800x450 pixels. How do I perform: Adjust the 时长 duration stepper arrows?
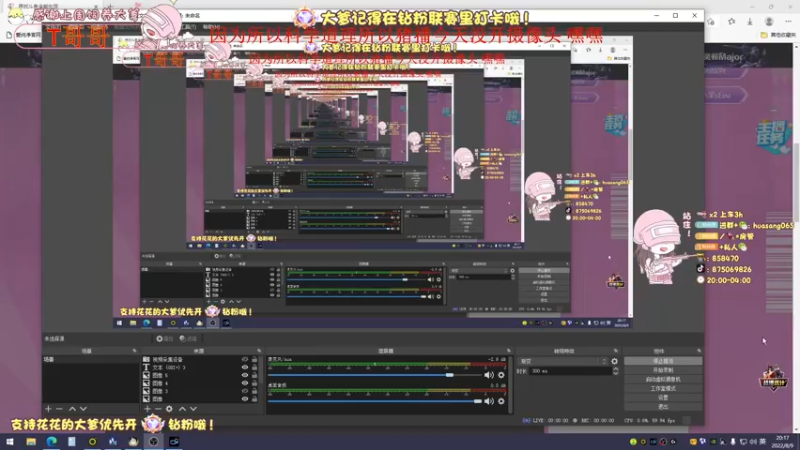615,371
